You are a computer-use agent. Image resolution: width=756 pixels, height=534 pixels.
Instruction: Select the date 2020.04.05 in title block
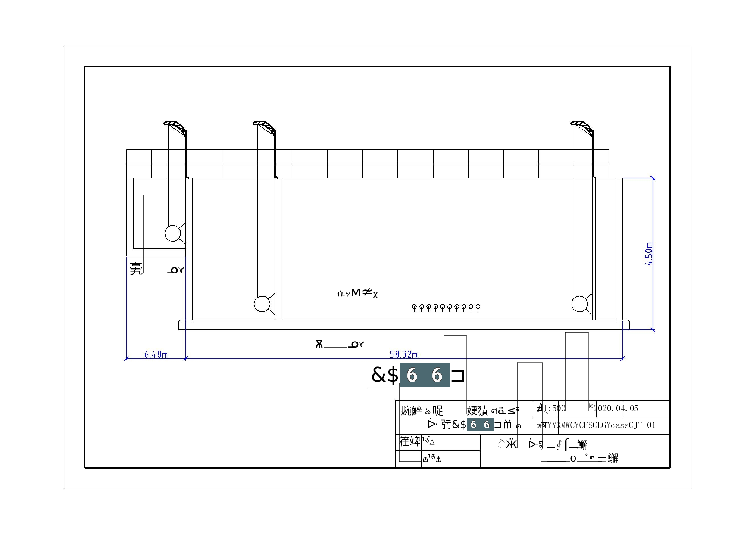click(x=616, y=408)
